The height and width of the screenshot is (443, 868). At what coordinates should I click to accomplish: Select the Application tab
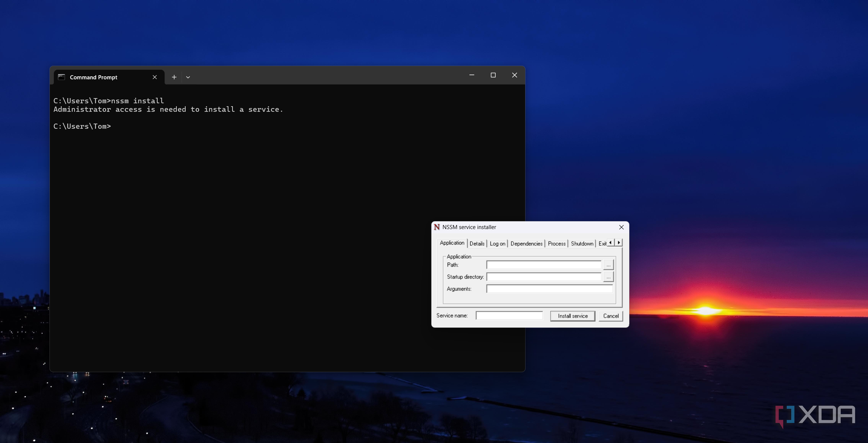pyautogui.click(x=452, y=243)
